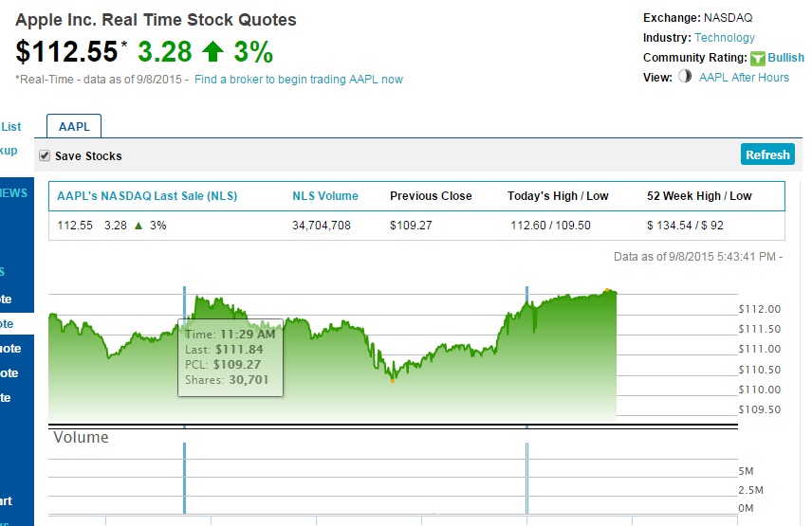The width and height of the screenshot is (812, 526).
Task: Open the Bullish rating link
Action: [785, 58]
